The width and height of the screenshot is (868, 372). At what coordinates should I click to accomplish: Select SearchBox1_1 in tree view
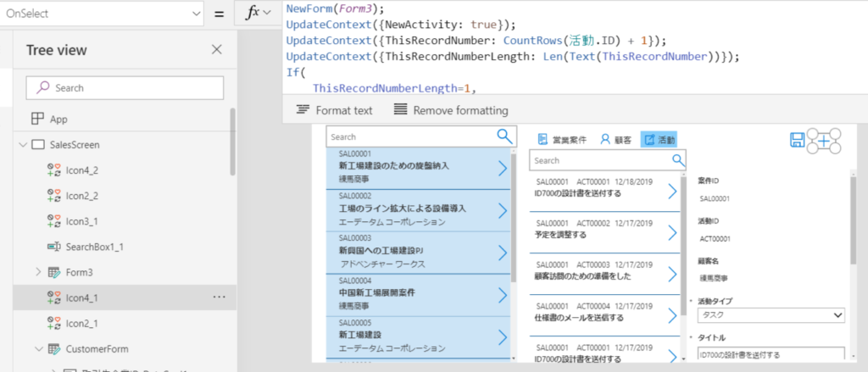[94, 247]
